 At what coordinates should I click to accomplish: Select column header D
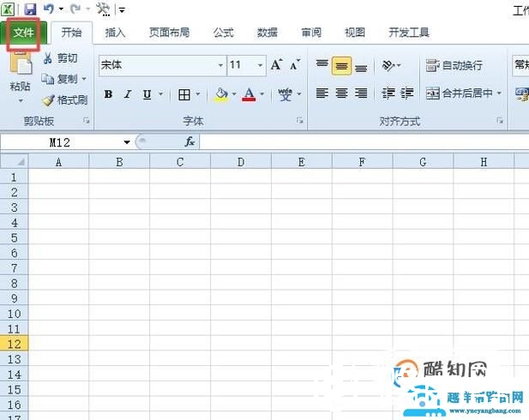coord(241,162)
